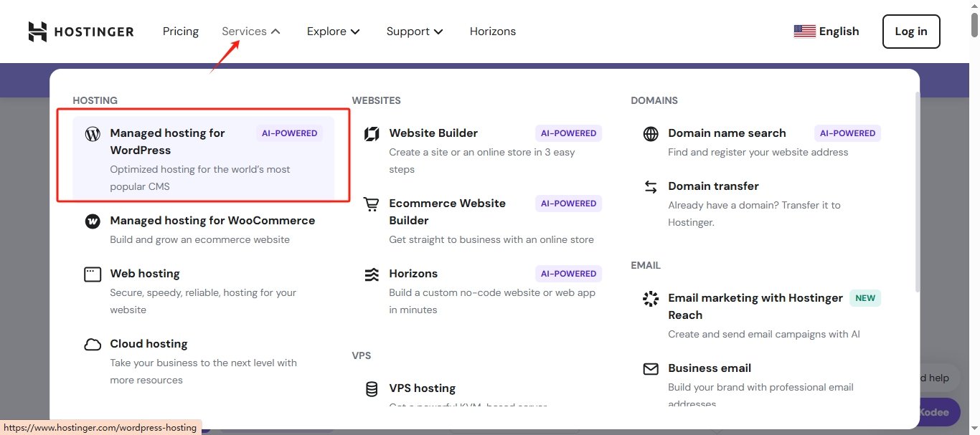Click the Web hosting window icon

point(93,274)
